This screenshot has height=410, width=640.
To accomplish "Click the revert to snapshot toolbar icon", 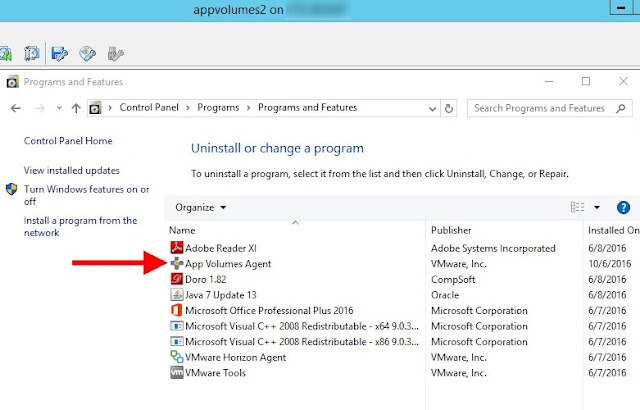I will pos(5,53).
